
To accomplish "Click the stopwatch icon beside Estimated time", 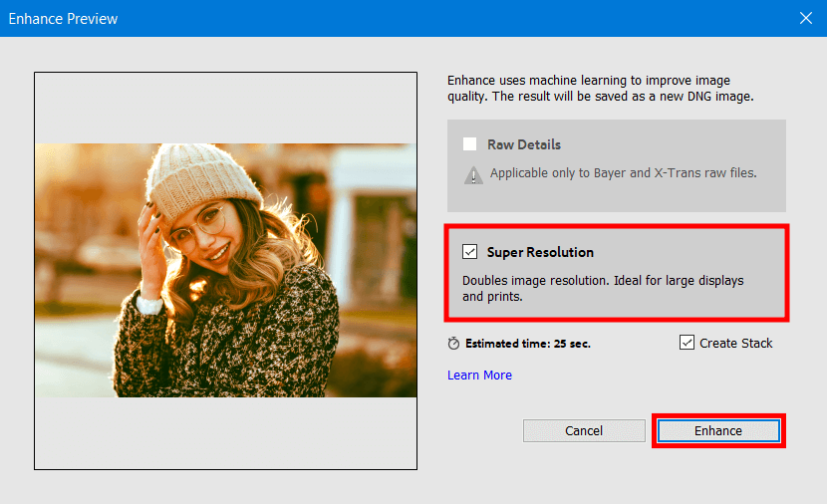I will click(x=453, y=344).
